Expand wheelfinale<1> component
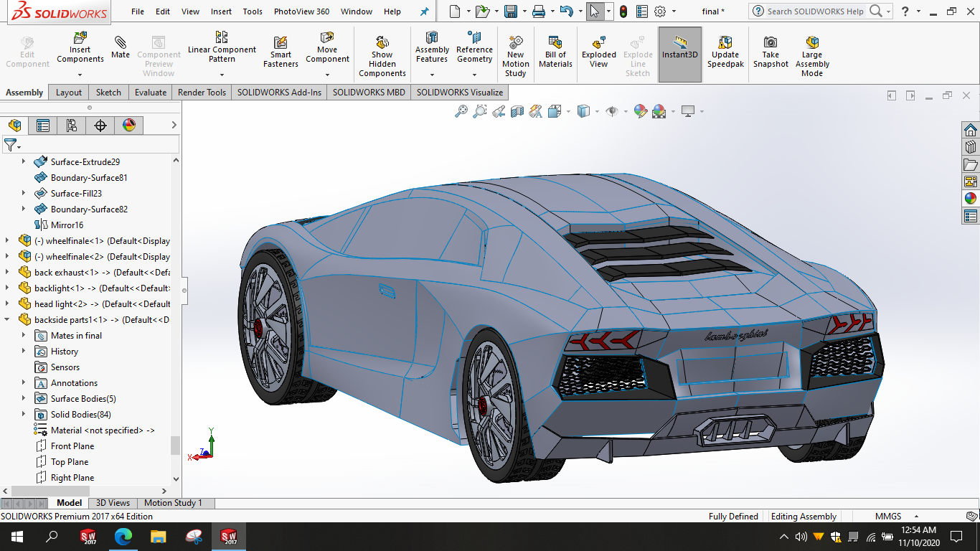The image size is (980, 551). coord(7,241)
